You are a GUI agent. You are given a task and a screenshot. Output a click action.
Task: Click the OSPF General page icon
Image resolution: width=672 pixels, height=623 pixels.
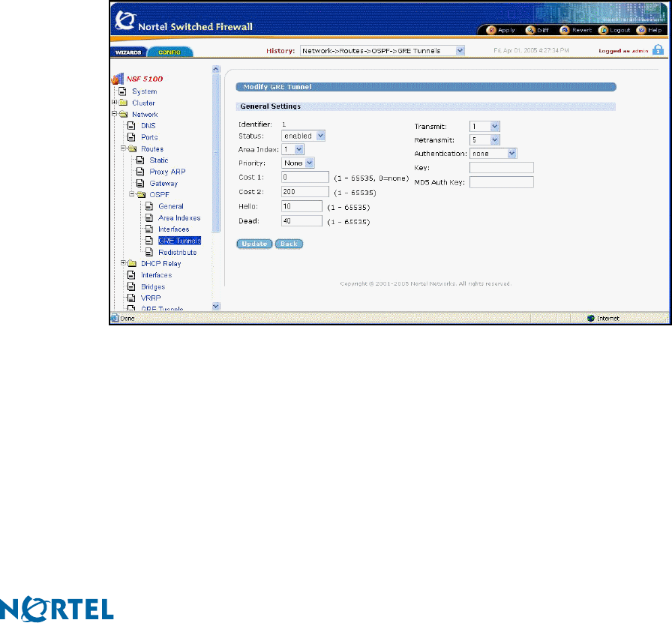point(149,206)
